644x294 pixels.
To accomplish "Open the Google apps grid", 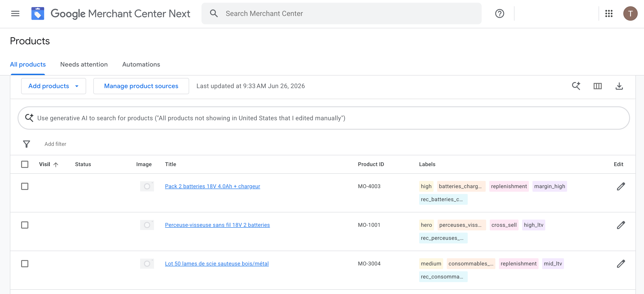I will (x=609, y=13).
